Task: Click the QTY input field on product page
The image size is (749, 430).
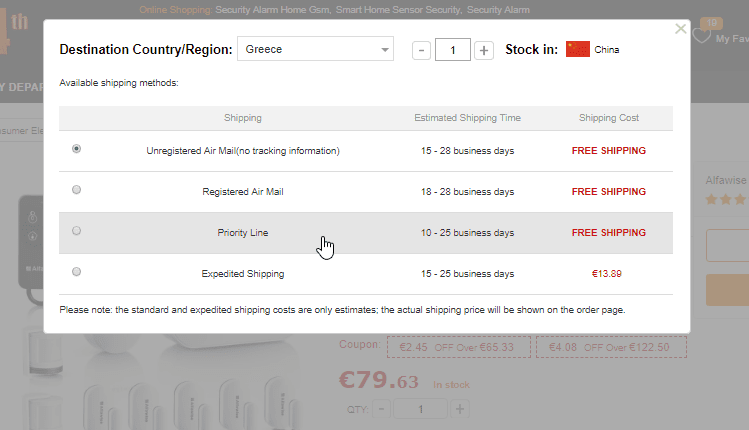Action: [x=422, y=408]
